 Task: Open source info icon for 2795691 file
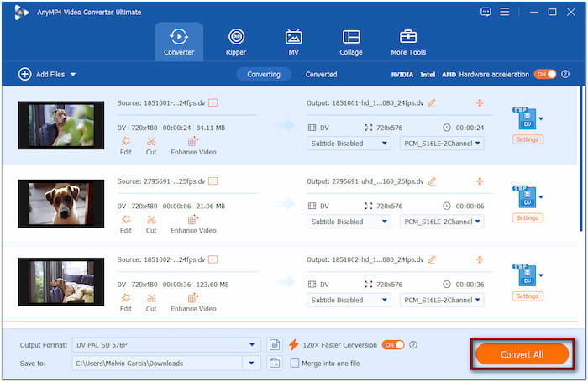(x=213, y=181)
